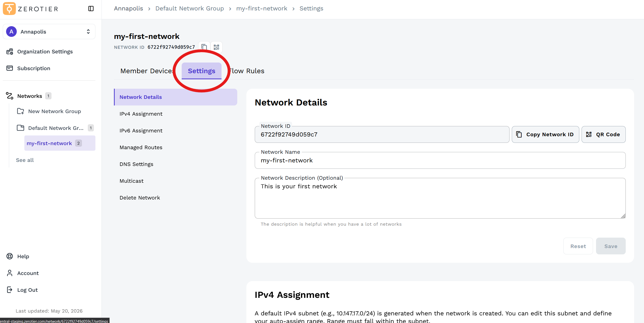Open the Help page
The height and width of the screenshot is (323, 644).
coord(23,256)
